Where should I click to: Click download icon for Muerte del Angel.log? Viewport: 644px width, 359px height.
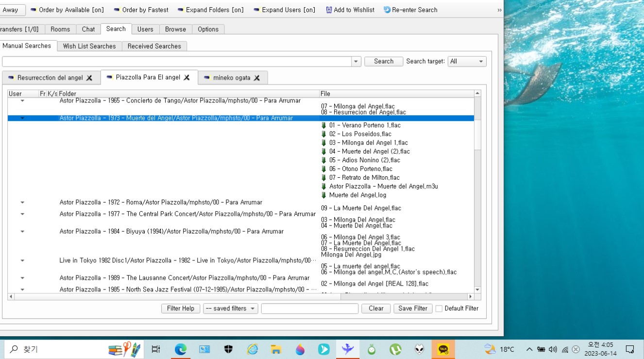[324, 195]
